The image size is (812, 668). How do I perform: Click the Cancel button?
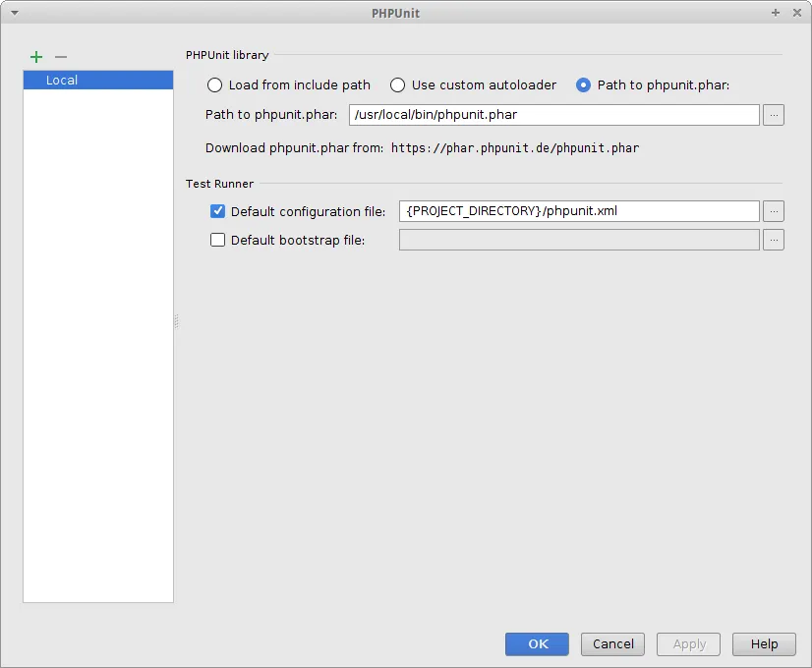612,644
